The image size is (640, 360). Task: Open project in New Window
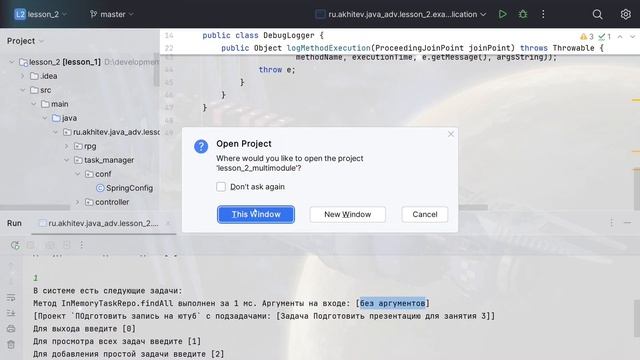(x=347, y=214)
